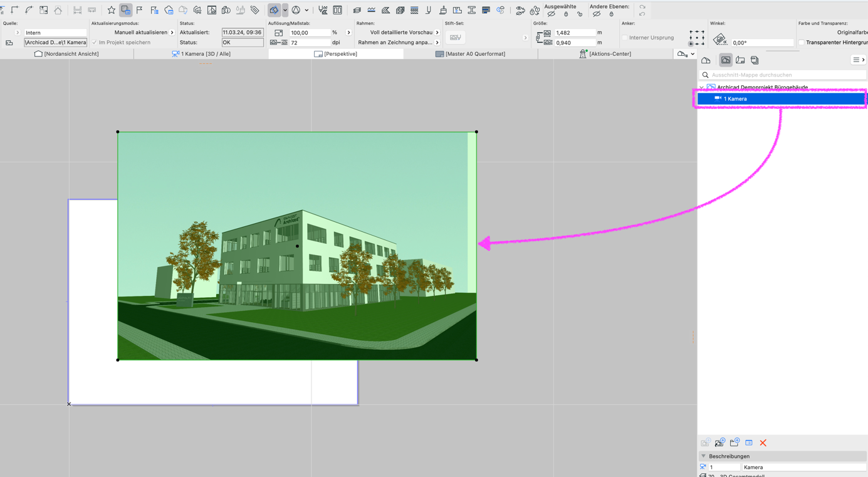This screenshot has height=477, width=868.
Task: Click the I-beam profile icon
Action: click(471, 10)
